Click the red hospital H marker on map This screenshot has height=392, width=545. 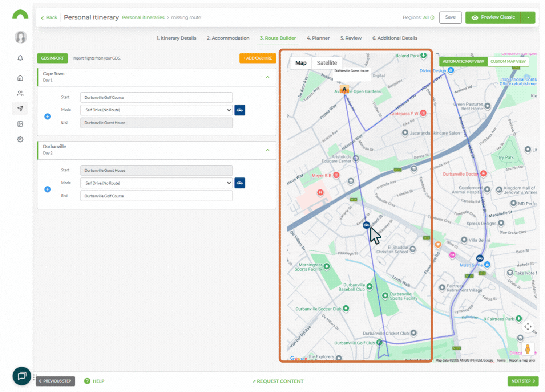(x=320, y=192)
